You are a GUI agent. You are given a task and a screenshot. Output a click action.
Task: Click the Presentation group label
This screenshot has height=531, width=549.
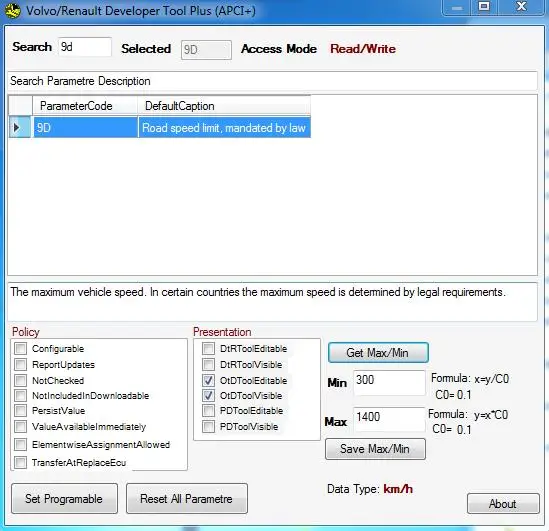tap(222, 332)
